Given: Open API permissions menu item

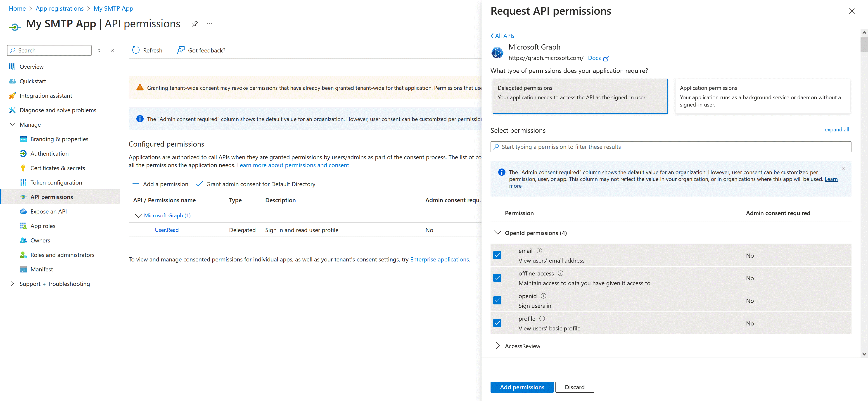Looking at the screenshot, I should coord(60,197).
